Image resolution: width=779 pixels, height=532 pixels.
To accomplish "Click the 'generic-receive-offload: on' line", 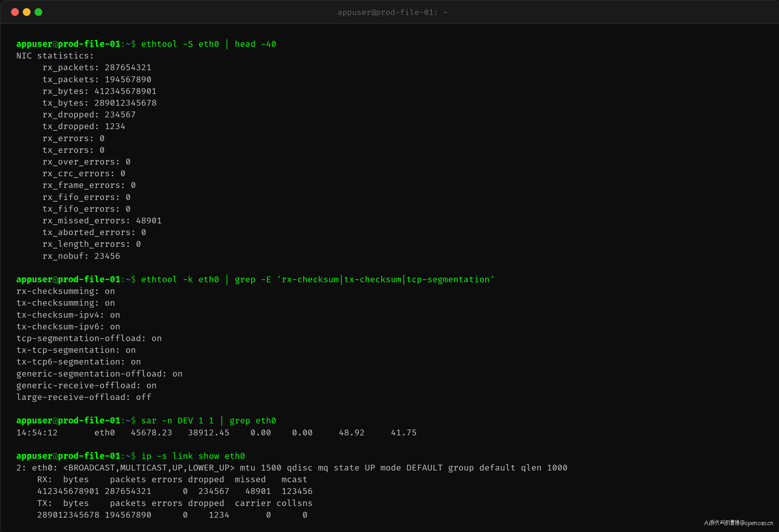I will point(86,386).
